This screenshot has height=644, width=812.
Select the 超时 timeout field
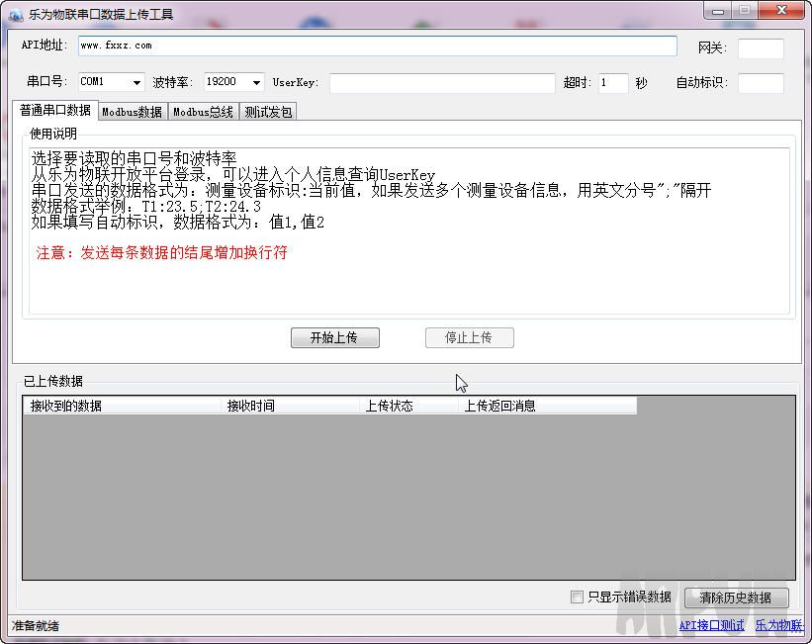[x=613, y=83]
